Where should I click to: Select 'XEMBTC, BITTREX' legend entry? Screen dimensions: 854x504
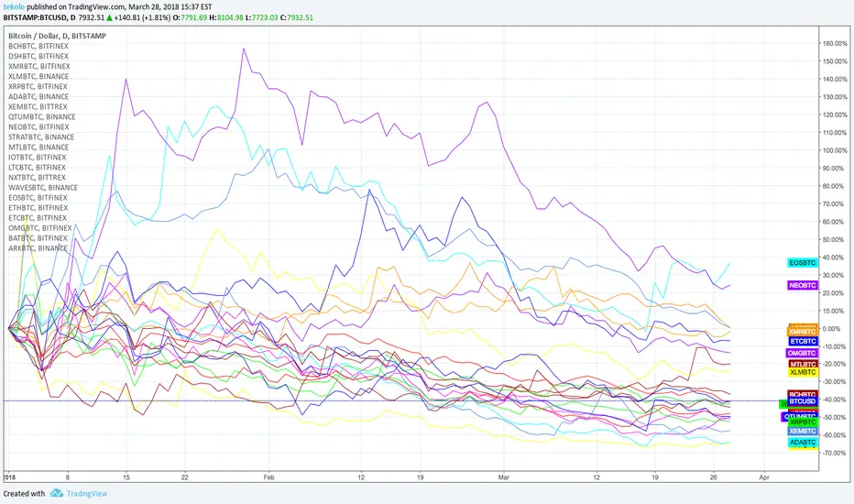tap(38, 107)
